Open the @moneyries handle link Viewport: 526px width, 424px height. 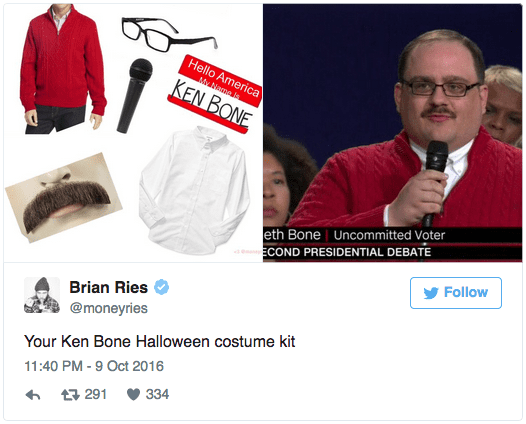[108, 308]
